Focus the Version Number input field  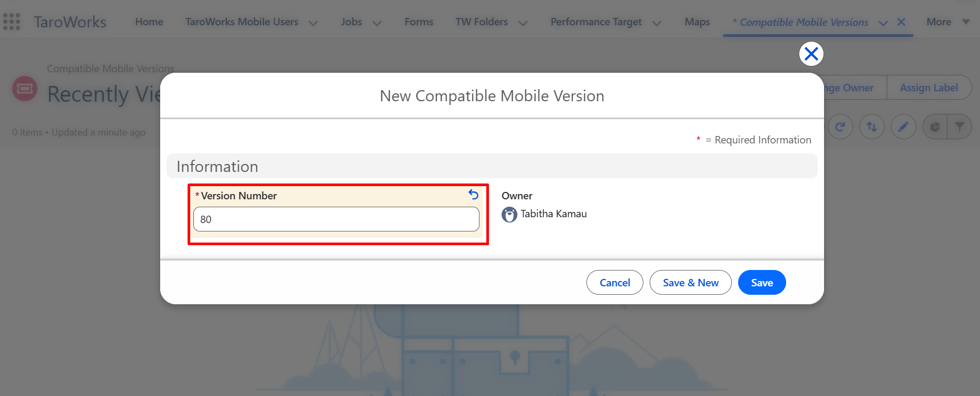click(336, 219)
